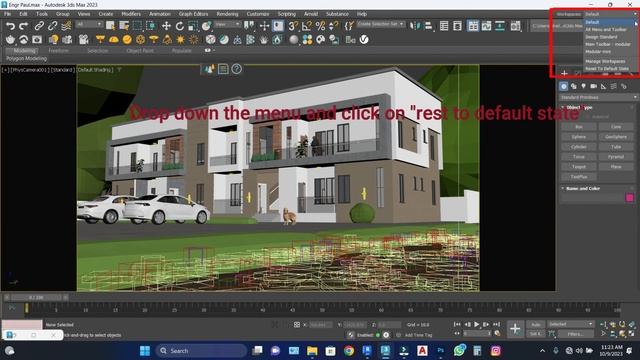This screenshot has height=360, width=640.
Task: Click the Cylinder primitive button
Action: [x=579, y=147]
